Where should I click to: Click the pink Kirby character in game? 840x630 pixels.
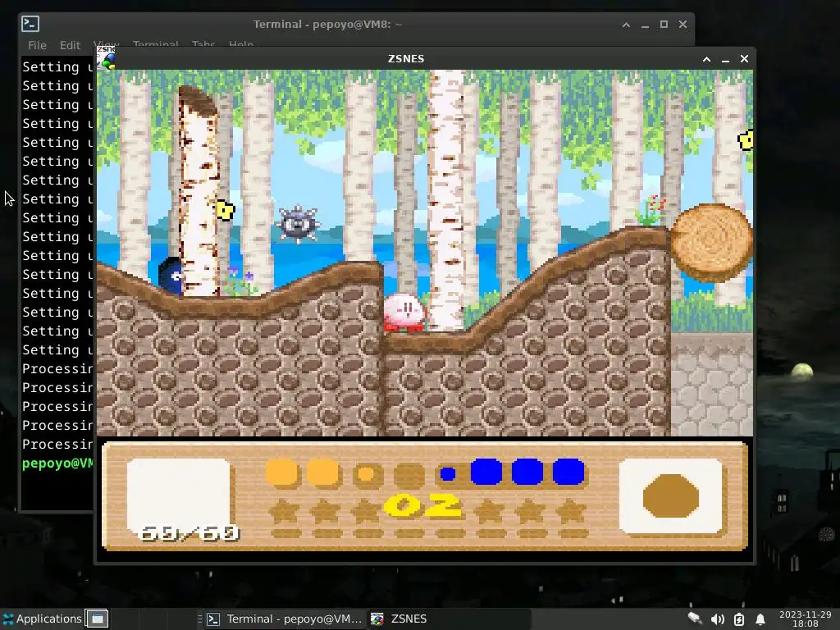click(x=405, y=313)
